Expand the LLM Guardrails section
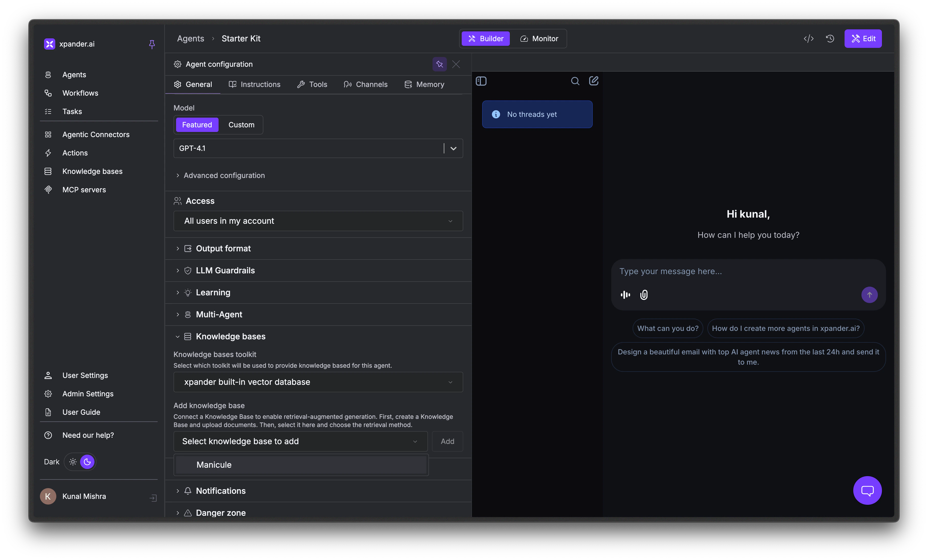This screenshot has width=928, height=560. tap(225, 270)
